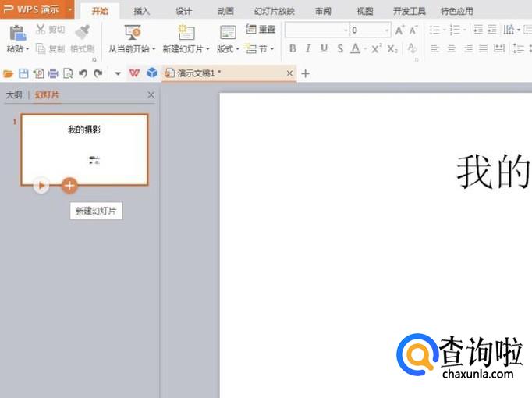Open file with folder icon
532x398 pixels.
click(x=8, y=73)
